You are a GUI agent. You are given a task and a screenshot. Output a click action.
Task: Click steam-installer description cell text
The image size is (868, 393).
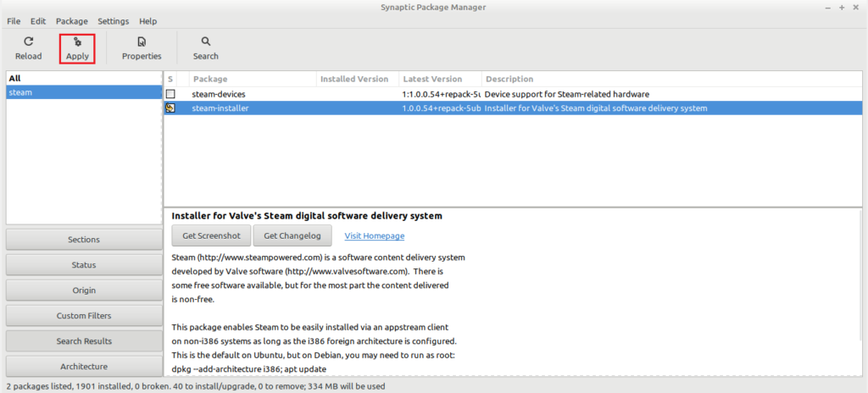tap(596, 108)
